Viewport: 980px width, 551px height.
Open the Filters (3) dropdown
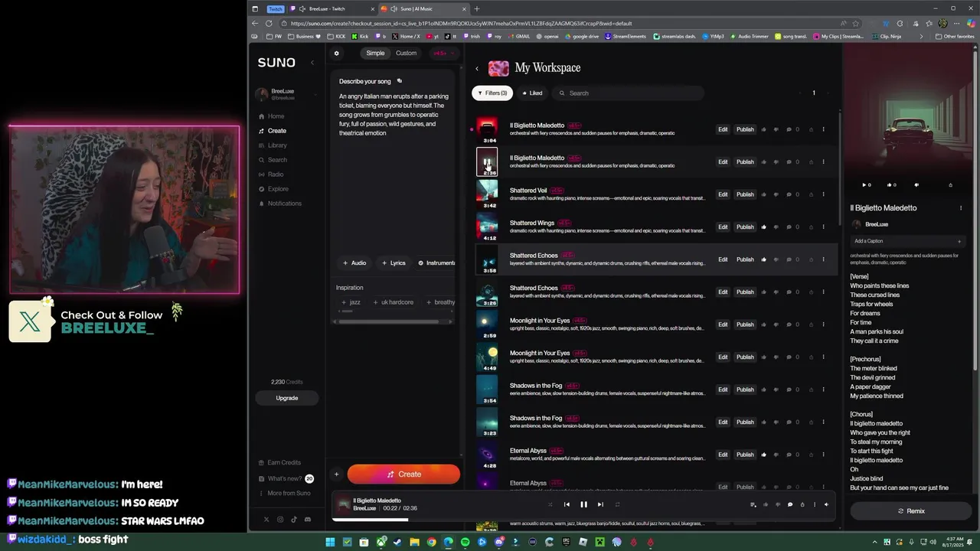point(492,93)
